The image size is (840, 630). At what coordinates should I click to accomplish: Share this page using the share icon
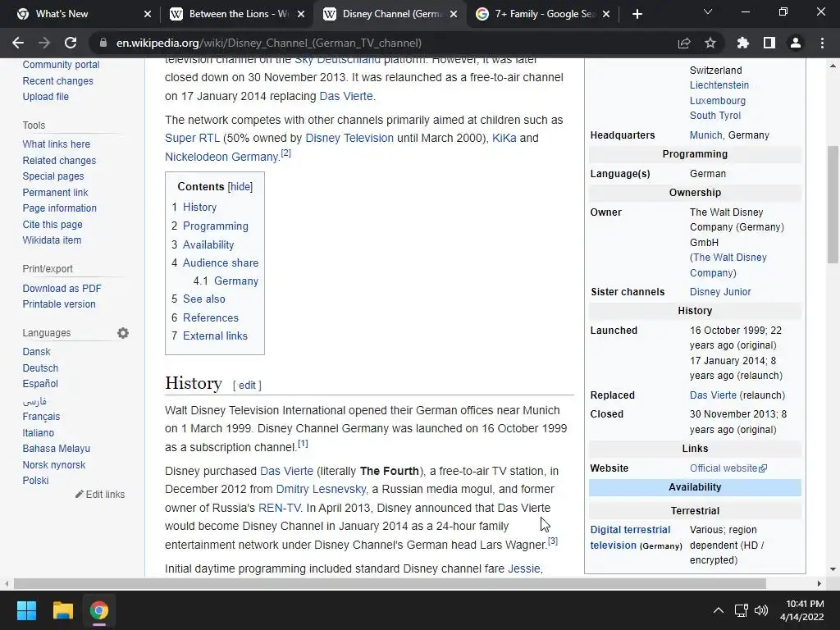[684, 43]
